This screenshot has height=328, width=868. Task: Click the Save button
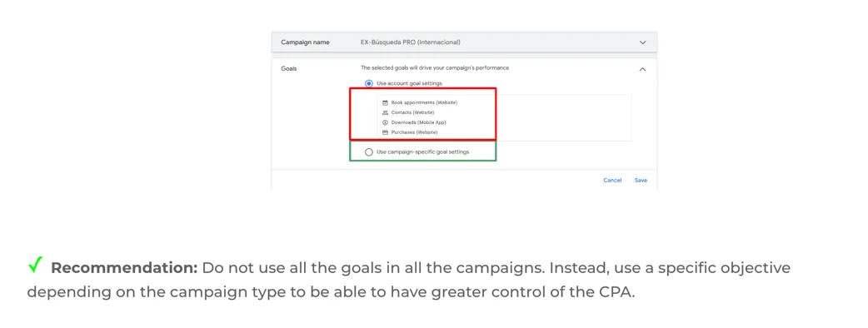tap(641, 181)
